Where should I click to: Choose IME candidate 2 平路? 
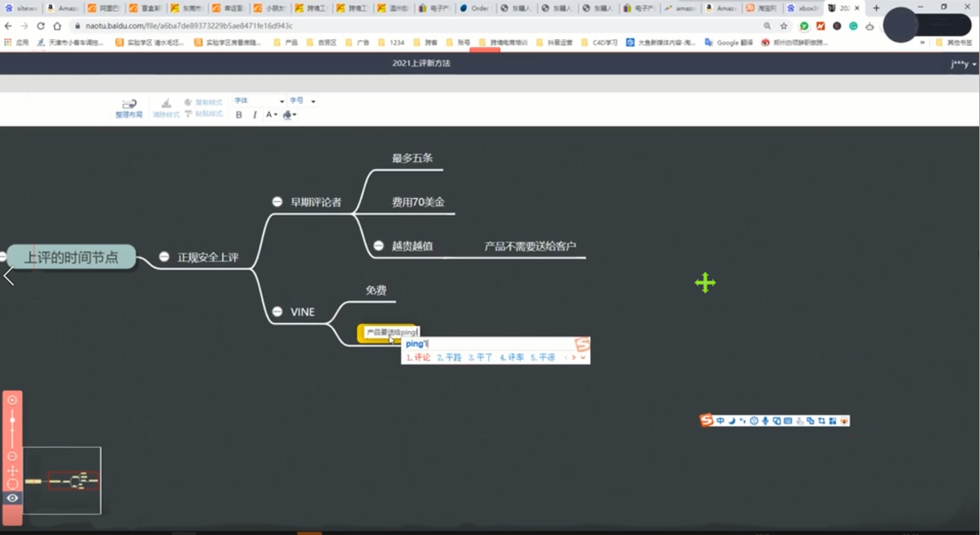(449, 357)
